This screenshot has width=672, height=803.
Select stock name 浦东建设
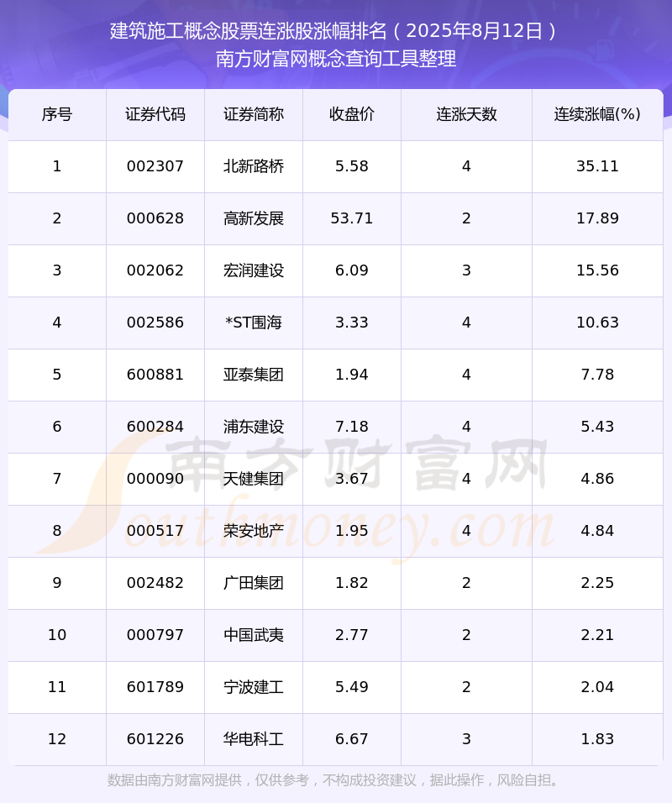tap(254, 427)
